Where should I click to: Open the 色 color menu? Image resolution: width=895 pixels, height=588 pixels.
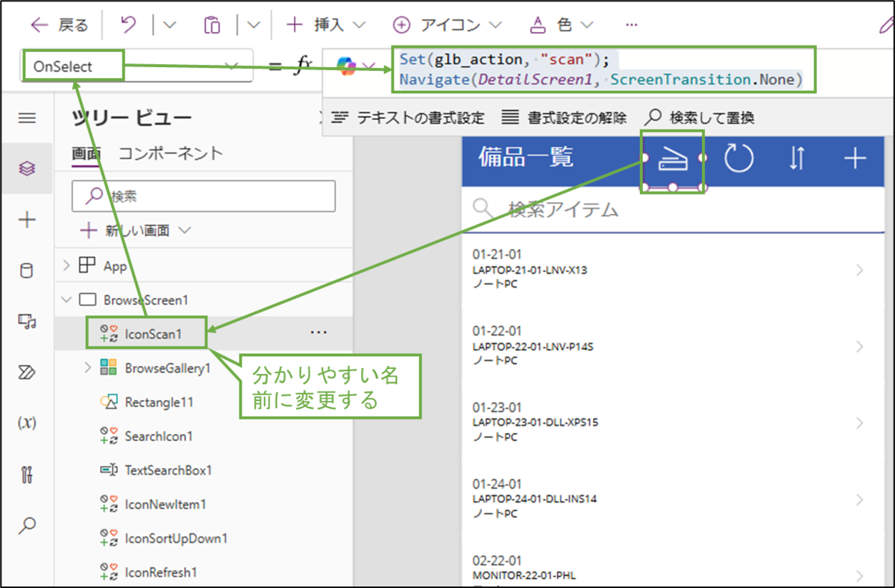point(562,25)
